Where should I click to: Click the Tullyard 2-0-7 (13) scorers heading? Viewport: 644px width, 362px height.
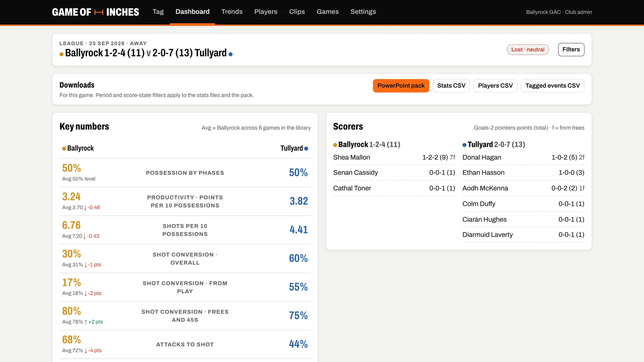pyautogui.click(x=494, y=144)
